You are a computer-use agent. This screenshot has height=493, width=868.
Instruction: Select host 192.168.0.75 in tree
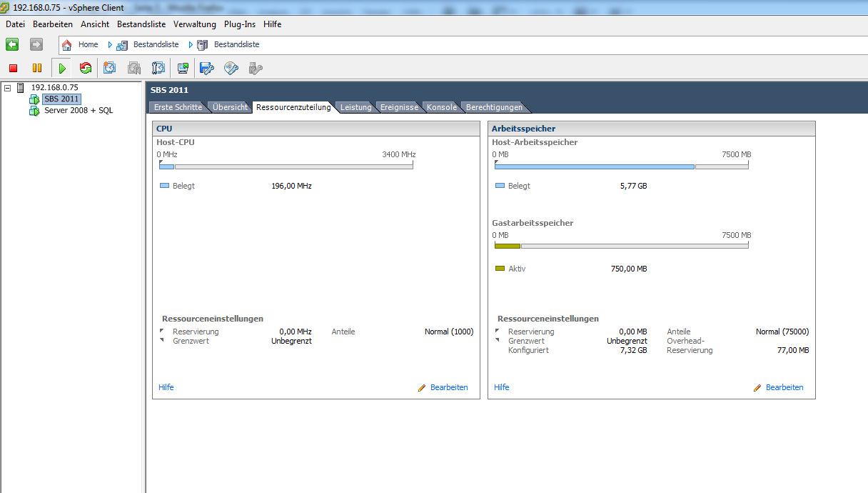[x=55, y=88]
